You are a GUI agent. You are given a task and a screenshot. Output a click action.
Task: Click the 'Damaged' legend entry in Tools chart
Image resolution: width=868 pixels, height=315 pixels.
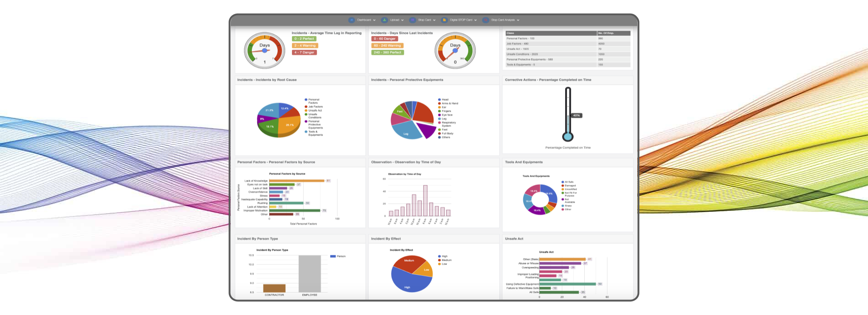coord(569,185)
